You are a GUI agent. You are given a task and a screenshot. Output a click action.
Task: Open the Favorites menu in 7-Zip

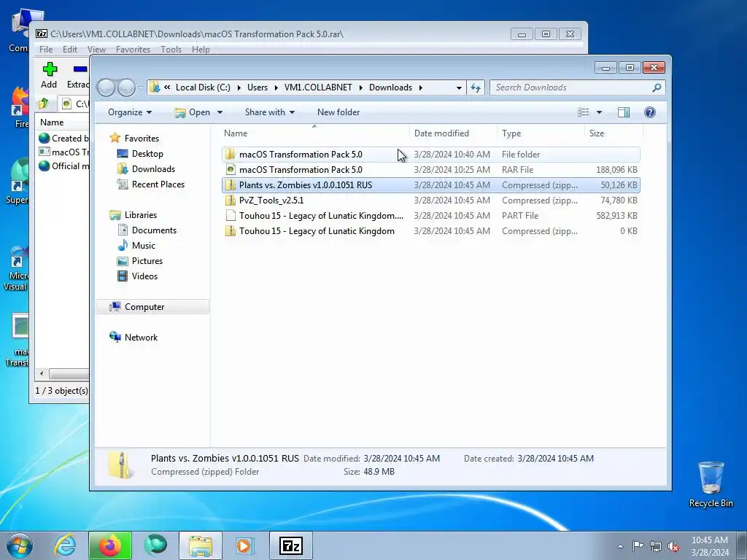click(133, 50)
